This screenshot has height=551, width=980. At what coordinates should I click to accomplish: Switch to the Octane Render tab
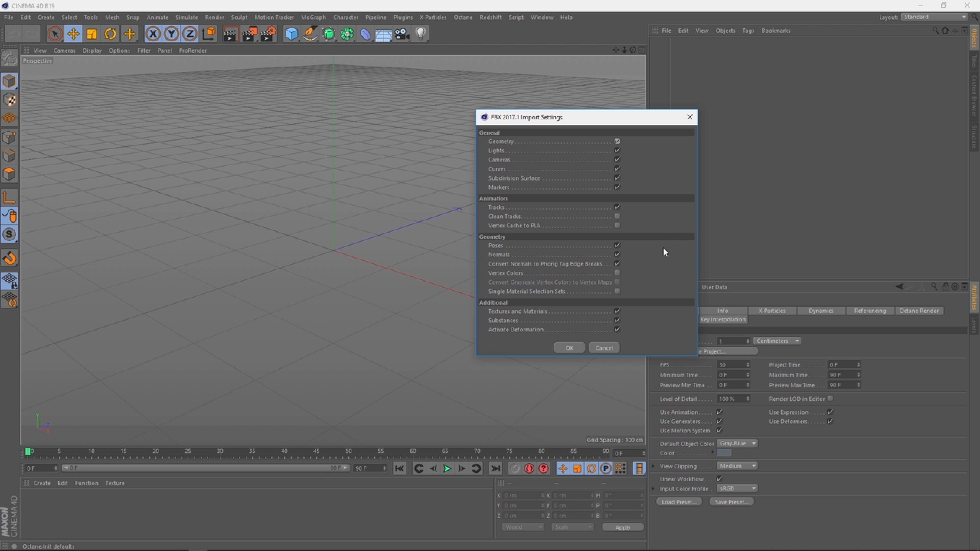[x=919, y=311]
